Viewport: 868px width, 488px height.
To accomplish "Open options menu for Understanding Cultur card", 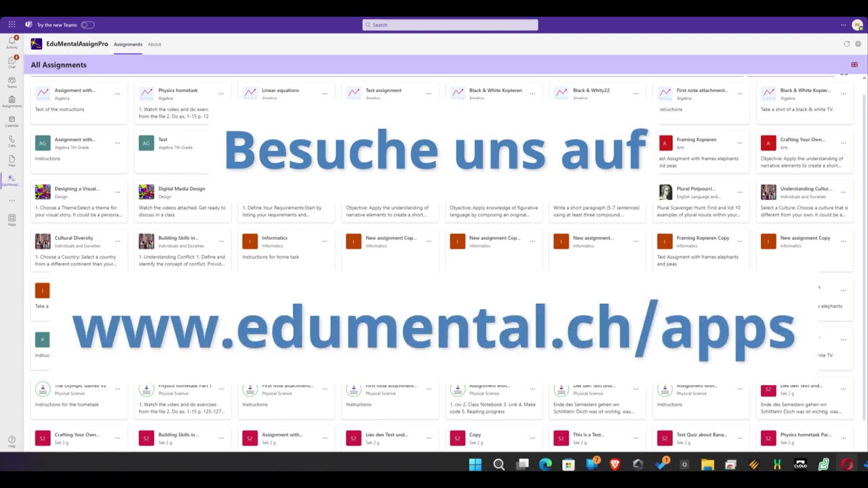I will pyautogui.click(x=844, y=192).
